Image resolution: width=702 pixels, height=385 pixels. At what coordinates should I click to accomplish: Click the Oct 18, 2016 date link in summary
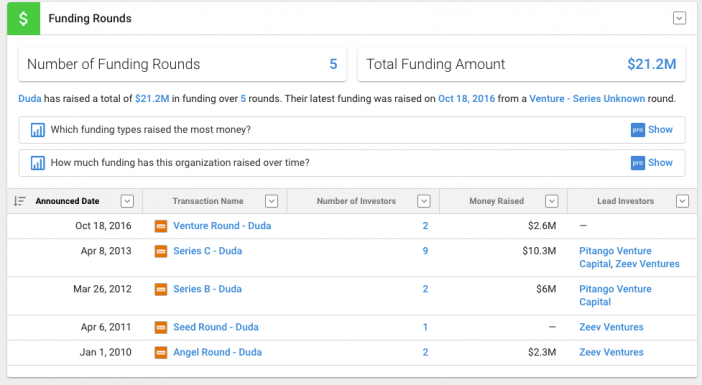pyautogui.click(x=467, y=98)
